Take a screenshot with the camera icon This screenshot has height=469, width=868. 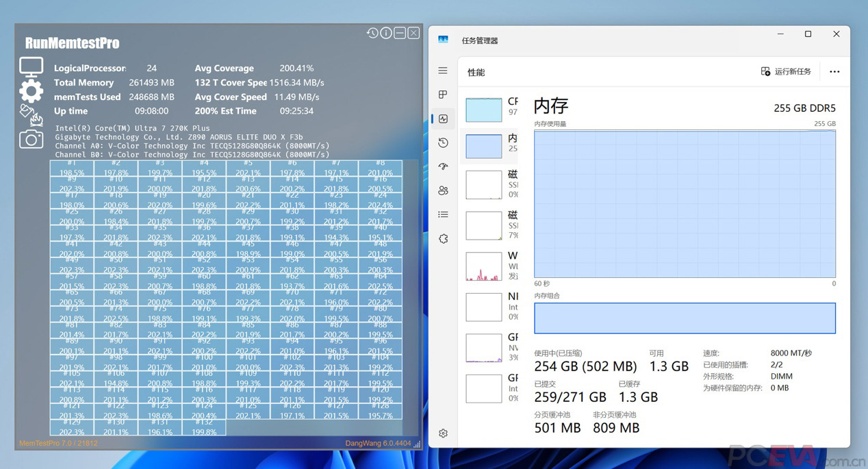(x=31, y=140)
